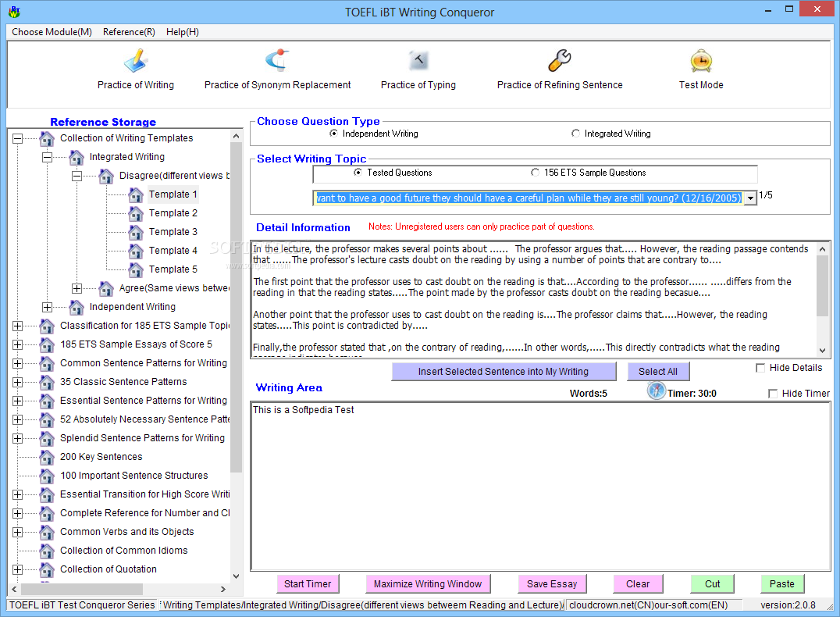
Task: Click house icon beside 200 Key Sentences
Action: [x=47, y=457]
